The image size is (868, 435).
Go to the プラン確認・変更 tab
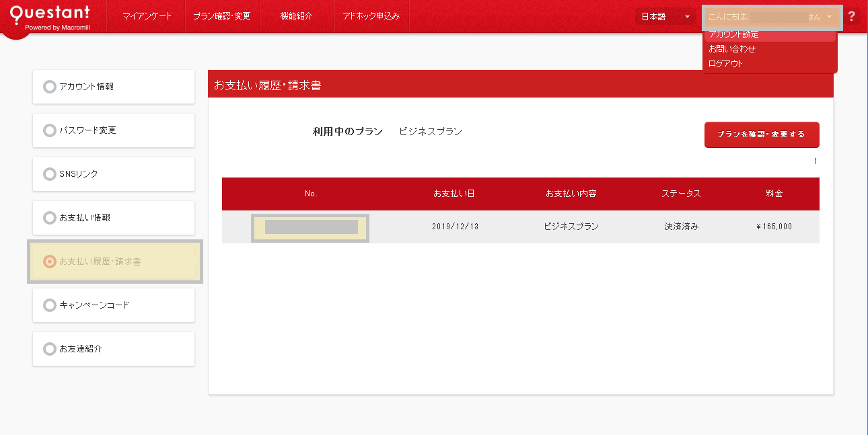(x=221, y=16)
